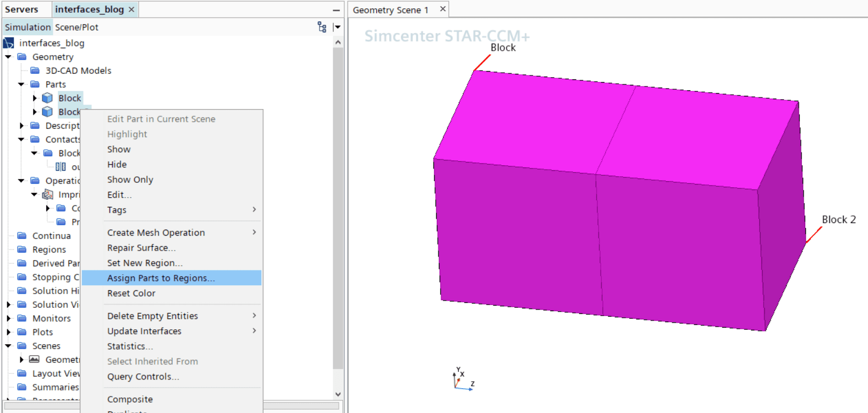Image resolution: width=868 pixels, height=413 pixels.
Task: Select Show Only in context menu
Action: point(171,180)
